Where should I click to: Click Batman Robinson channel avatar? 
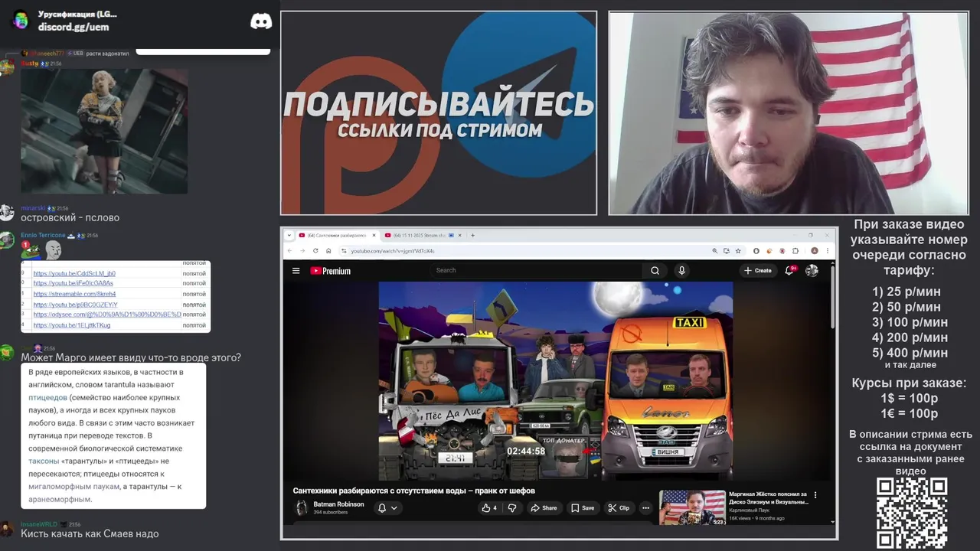(x=302, y=507)
